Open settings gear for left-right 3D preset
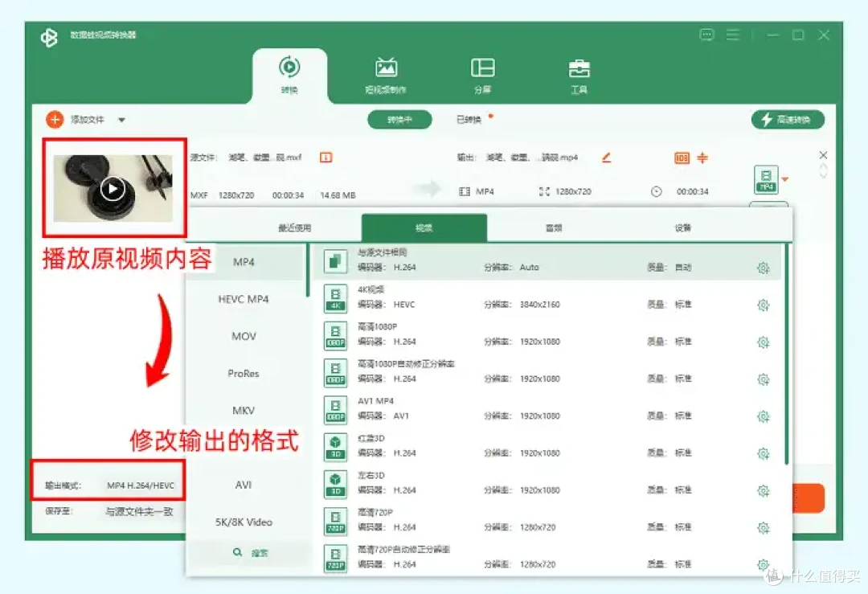 [764, 490]
